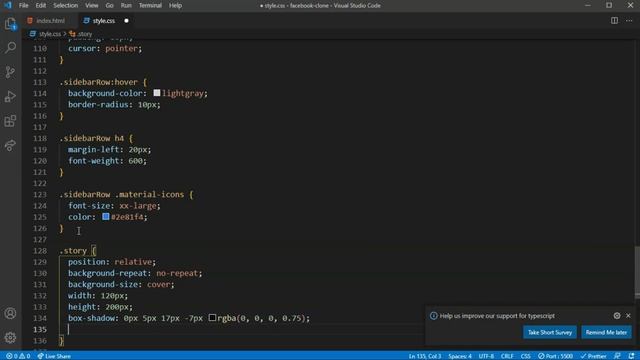The image size is (640, 360).
Task: Open the Manage gear icon
Action: point(11,338)
